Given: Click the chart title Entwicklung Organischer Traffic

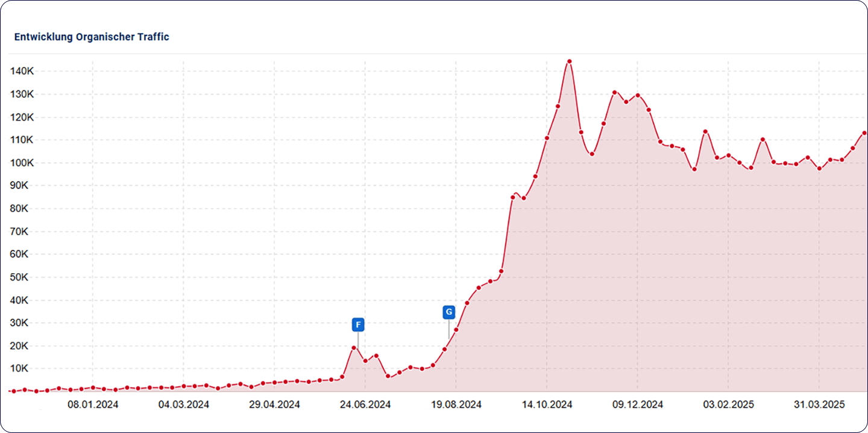Looking at the screenshot, I should [x=92, y=37].
